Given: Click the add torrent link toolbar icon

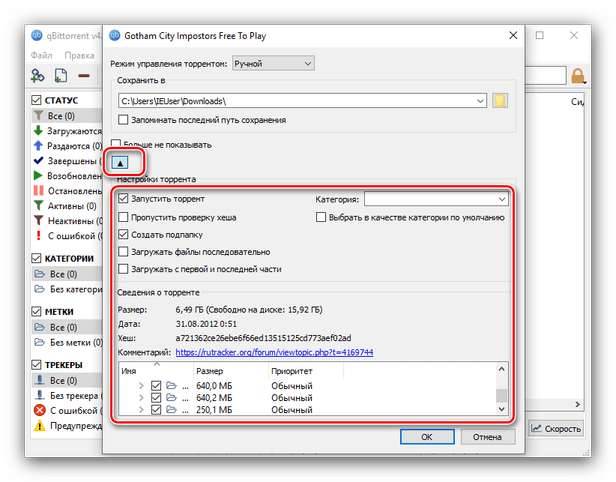Looking at the screenshot, I should [38, 75].
